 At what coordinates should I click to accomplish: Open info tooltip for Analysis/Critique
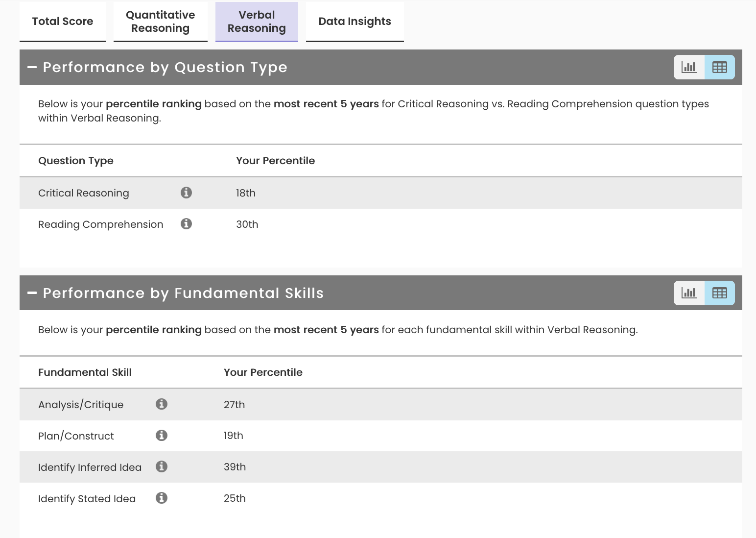point(162,404)
